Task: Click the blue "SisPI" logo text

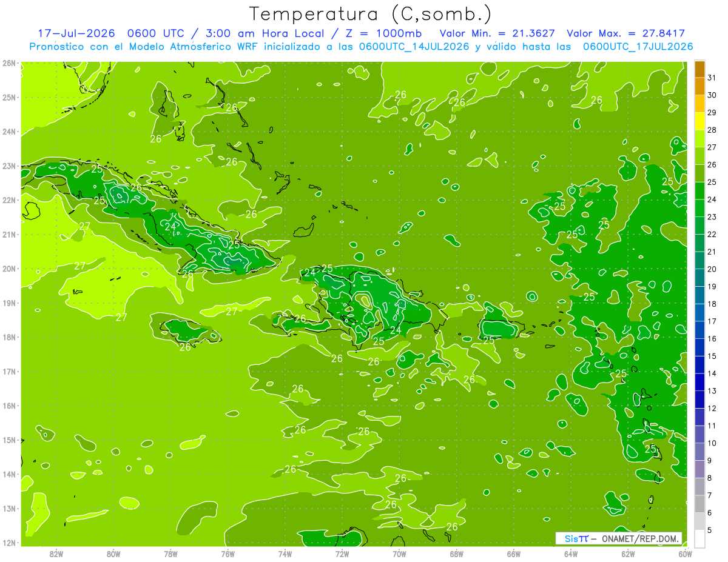Action: [576, 538]
